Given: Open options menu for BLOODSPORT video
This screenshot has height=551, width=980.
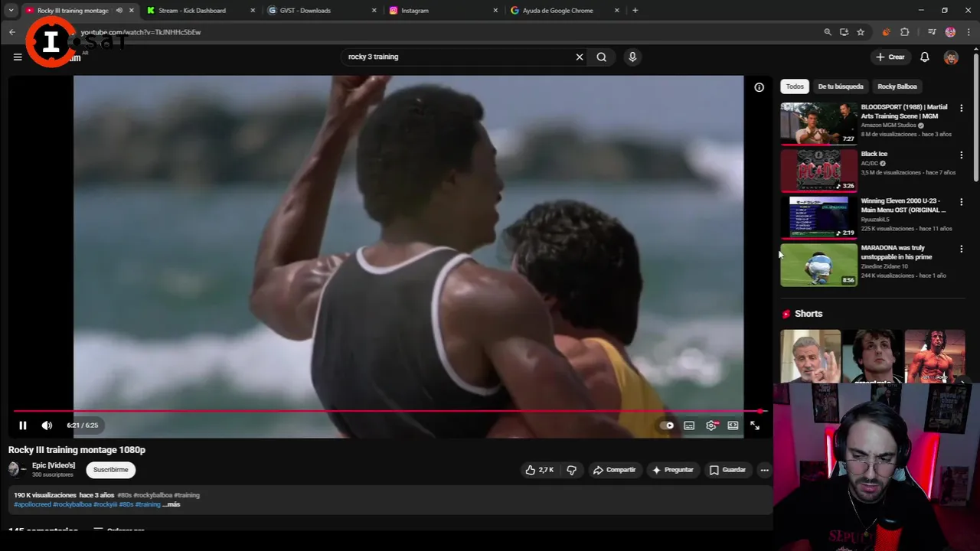Looking at the screenshot, I should (961, 108).
